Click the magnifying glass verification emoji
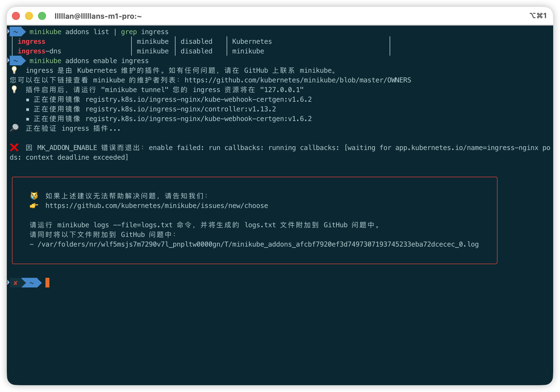This screenshot has width=560, height=392. (x=14, y=128)
